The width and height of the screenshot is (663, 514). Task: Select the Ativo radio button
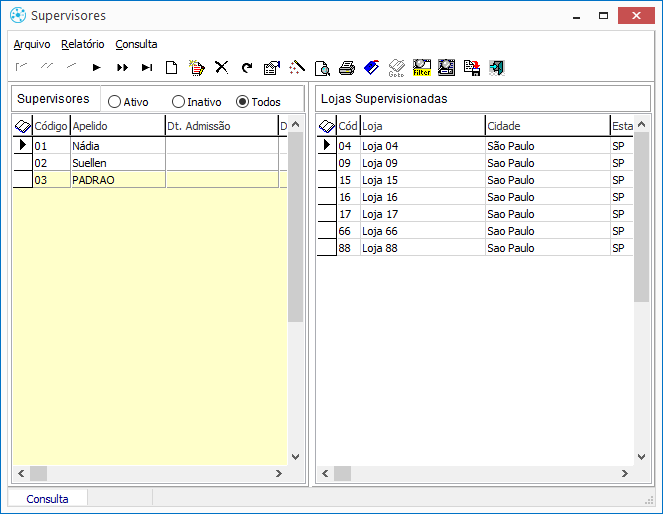[x=114, y=102]
